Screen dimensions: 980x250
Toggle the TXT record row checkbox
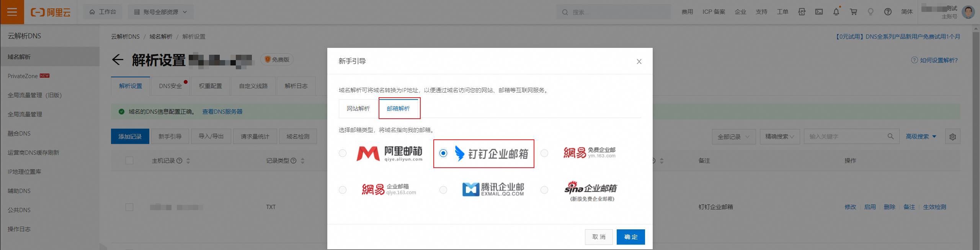pos(129,207)
